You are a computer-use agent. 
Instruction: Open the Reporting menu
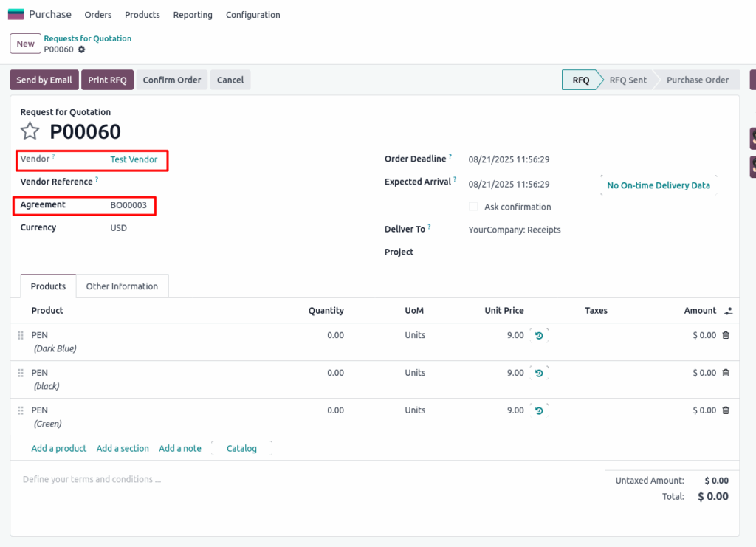pyautogui.click(x=193, y=15)
